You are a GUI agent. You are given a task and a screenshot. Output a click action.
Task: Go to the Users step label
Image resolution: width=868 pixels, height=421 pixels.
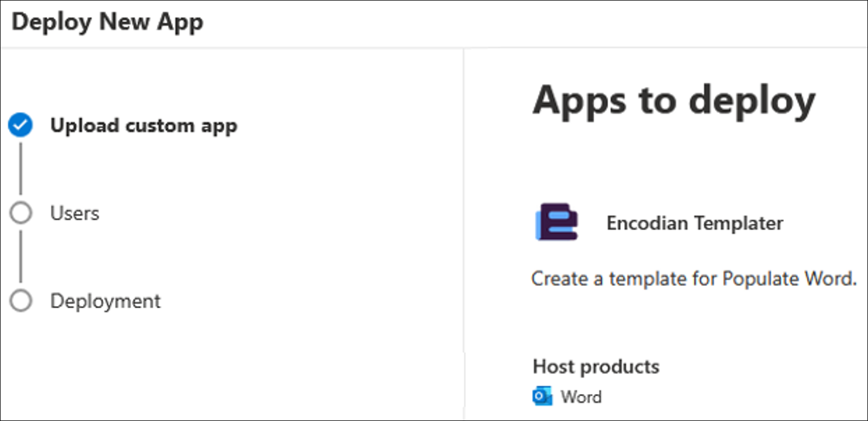[x=75, y=214]
